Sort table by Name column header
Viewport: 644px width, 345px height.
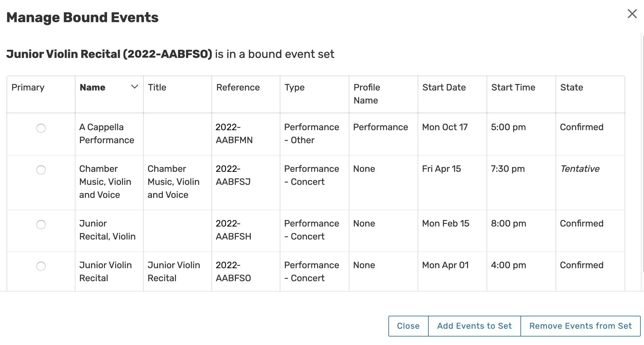coord(93,88)
